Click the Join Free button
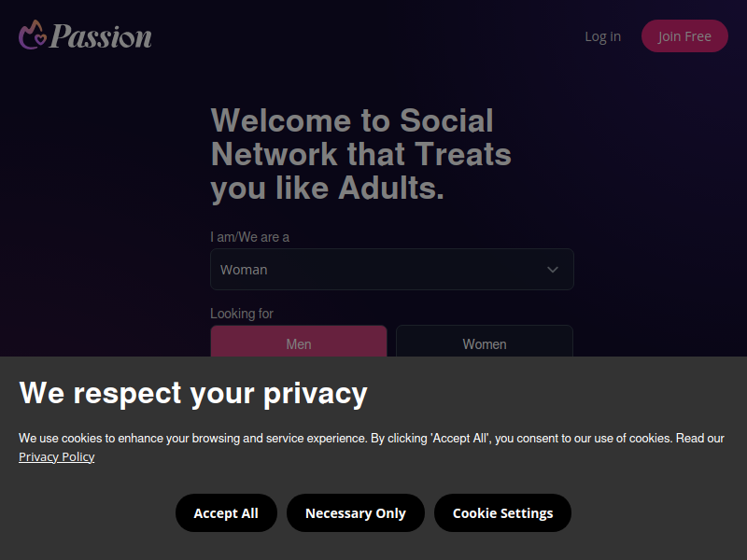 (x=684, y=36)
